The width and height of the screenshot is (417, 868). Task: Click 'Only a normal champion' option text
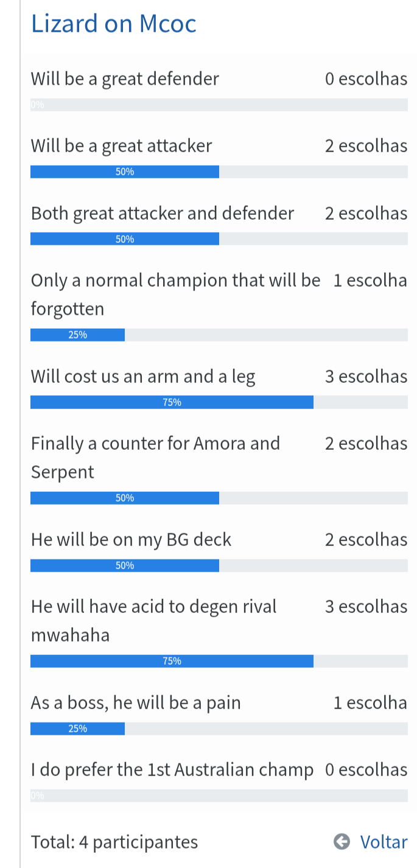click(175, 281)
